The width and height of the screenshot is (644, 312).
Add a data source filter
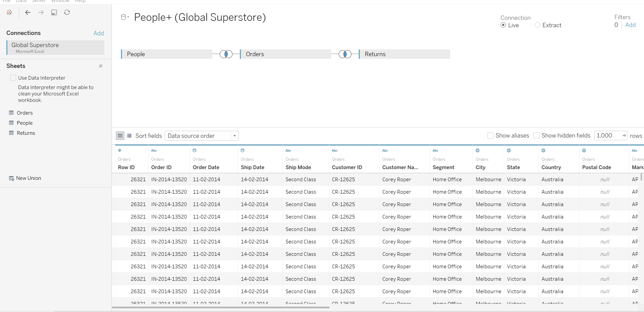pyautogui.click(x=630, y=25)
